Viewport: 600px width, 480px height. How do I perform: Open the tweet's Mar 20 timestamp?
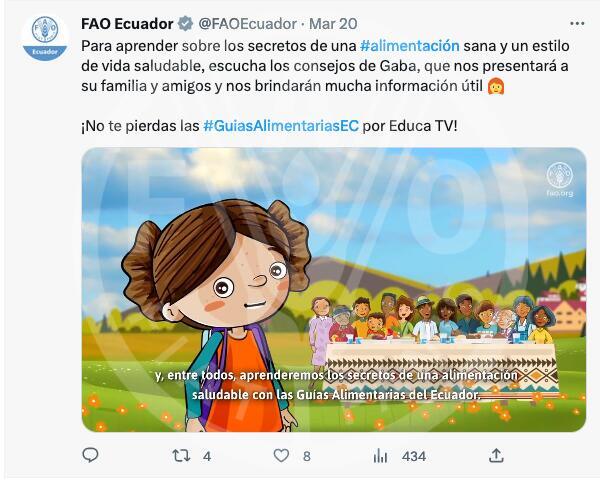tap(333, 24)
